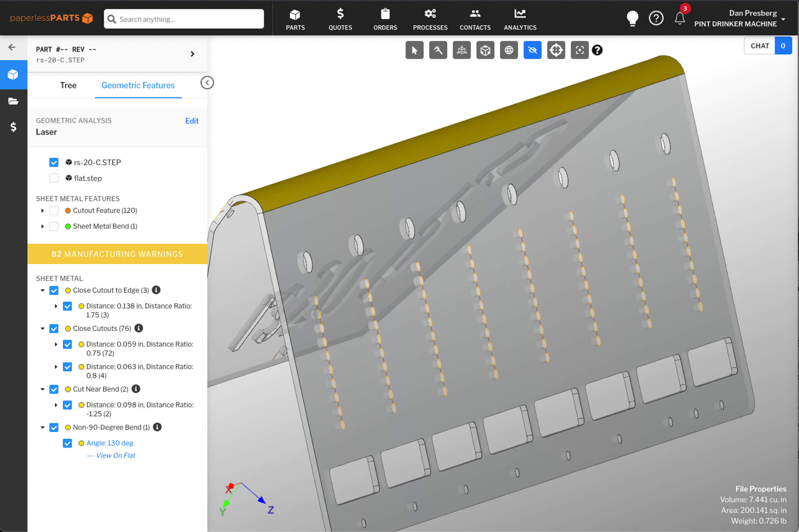This screenshot has width=799, height=532.
Task: Collapse the Non-90-Degree Bend (1) group
Action: [42, 427]
